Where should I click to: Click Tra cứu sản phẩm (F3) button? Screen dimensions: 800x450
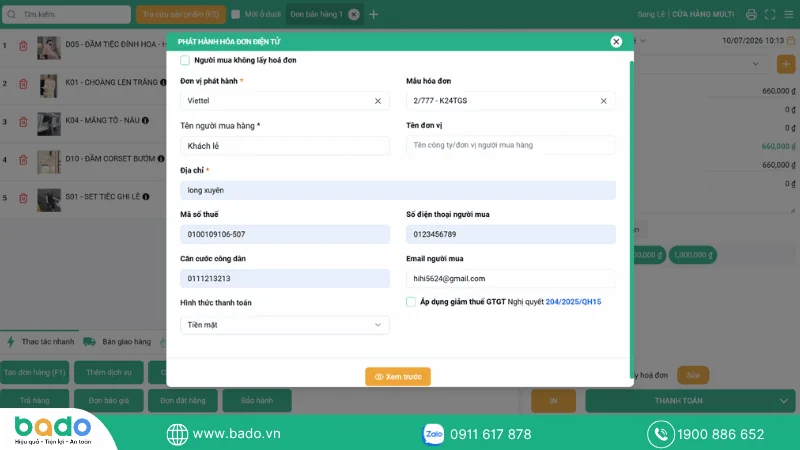(181, 14)
